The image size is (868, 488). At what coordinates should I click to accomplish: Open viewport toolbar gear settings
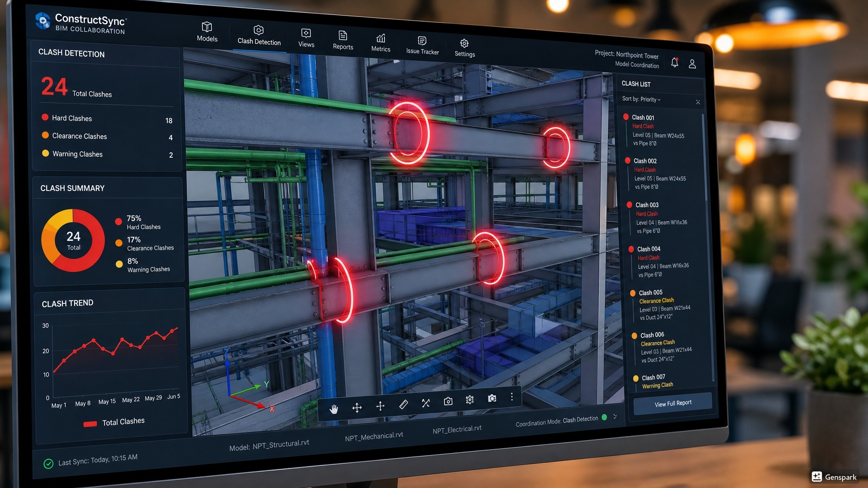coord(470,399)
